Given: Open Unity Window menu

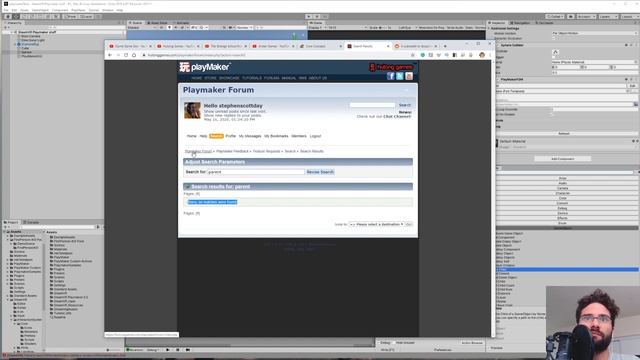Looking at the screenshot, I should pyautogui.click(x=108, y=10).
